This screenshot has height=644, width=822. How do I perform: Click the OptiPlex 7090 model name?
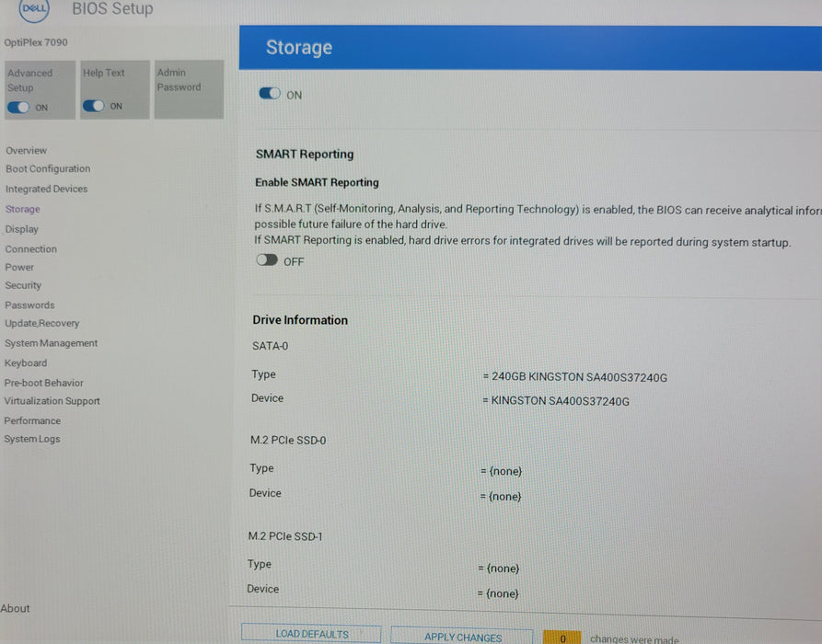36,42
